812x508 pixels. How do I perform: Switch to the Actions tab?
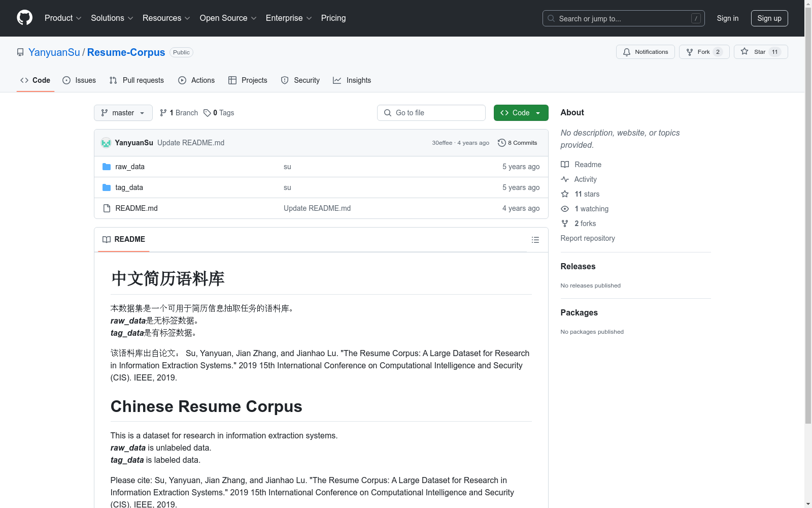(196, 80)
